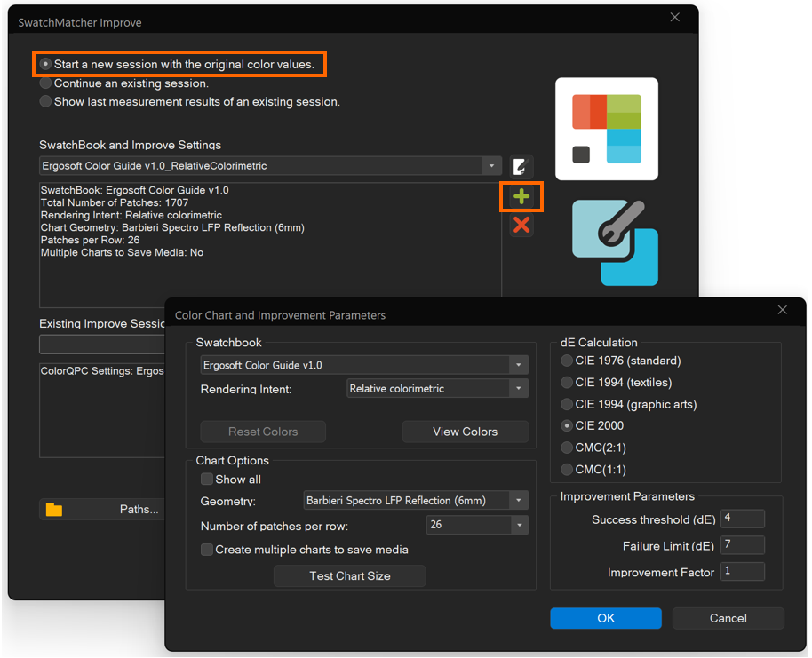Click the Failure Limit (dE) field
The width and height of the screenshot is (812, 658).
[743, 545]
